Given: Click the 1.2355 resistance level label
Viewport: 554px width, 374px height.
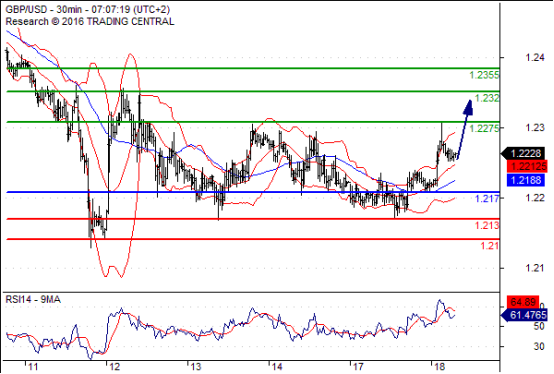Looking at the screenshot, I should [484, 75].
